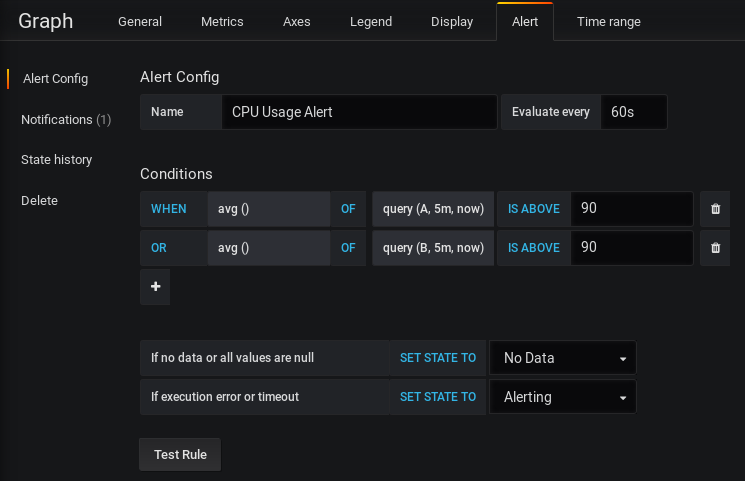Delete the first condition with trash icon
Viewport: 745px width, 481px height.
pos(715,209)
